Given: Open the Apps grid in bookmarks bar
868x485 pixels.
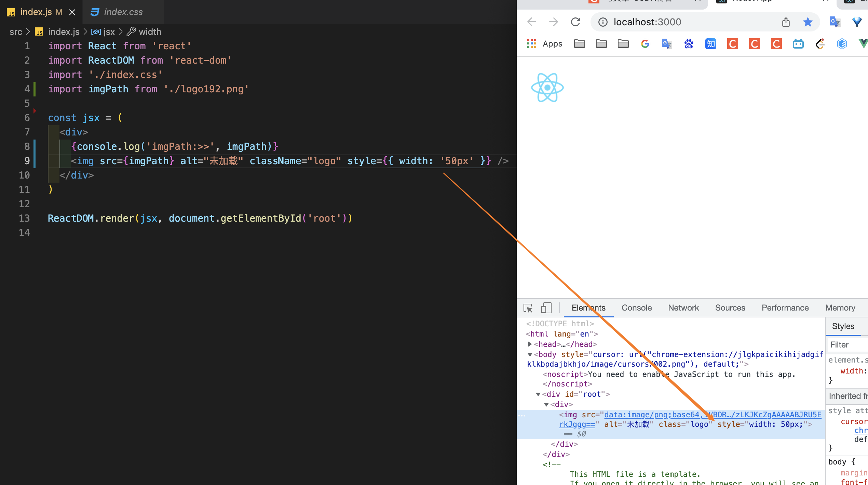Looking at the screenshot, I should 545,44.
